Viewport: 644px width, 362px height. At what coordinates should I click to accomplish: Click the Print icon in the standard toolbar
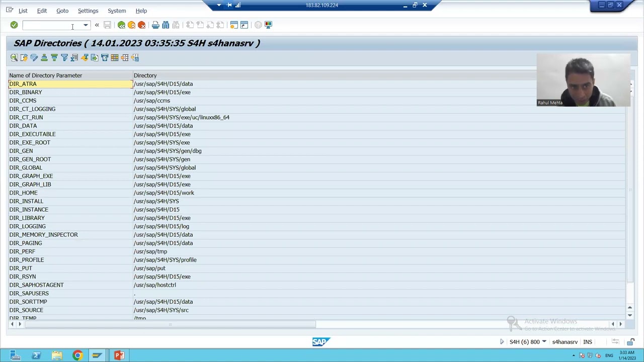coord(155,25)
